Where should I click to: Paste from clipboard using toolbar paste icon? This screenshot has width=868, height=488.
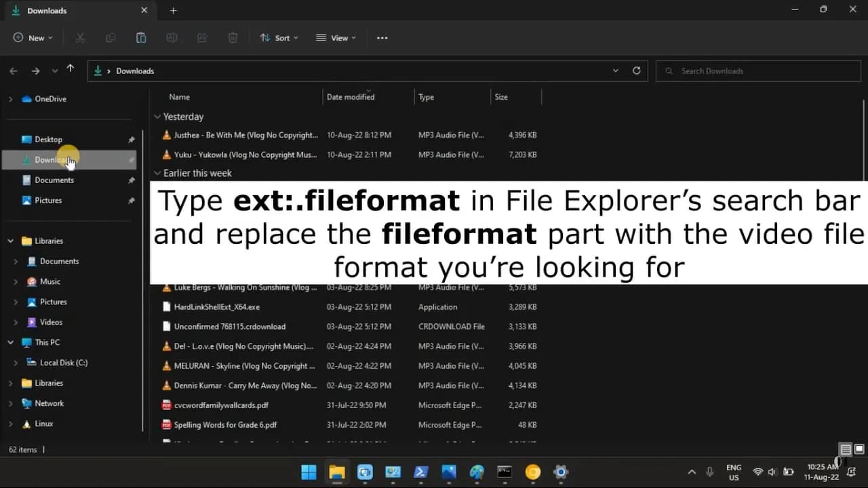pyautogui.click(x=141, y=38)
